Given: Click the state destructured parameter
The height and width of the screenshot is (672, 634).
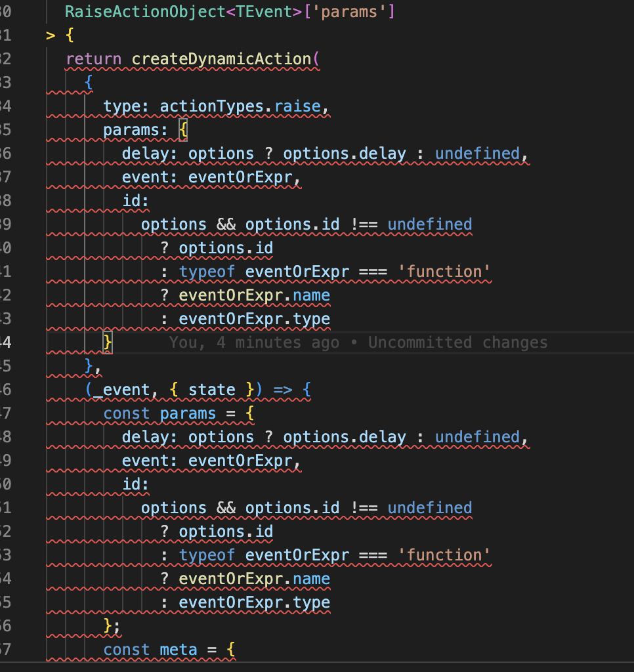Looking at the screenshot, I should coord(212,390).
